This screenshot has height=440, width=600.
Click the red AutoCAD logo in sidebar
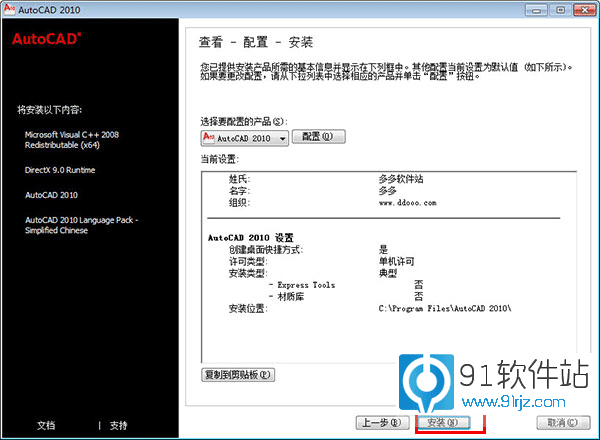coord(46,41)
